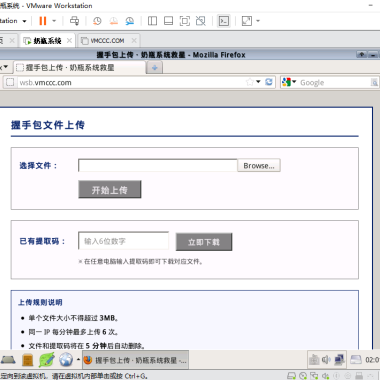Click the search magnifier icon in Firefox
The image size is (380, 380).
[374, 82]
